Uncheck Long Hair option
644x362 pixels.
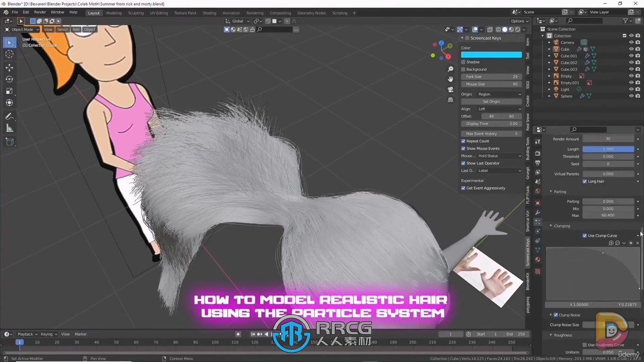pyautogui.click(x=585, y=182)
